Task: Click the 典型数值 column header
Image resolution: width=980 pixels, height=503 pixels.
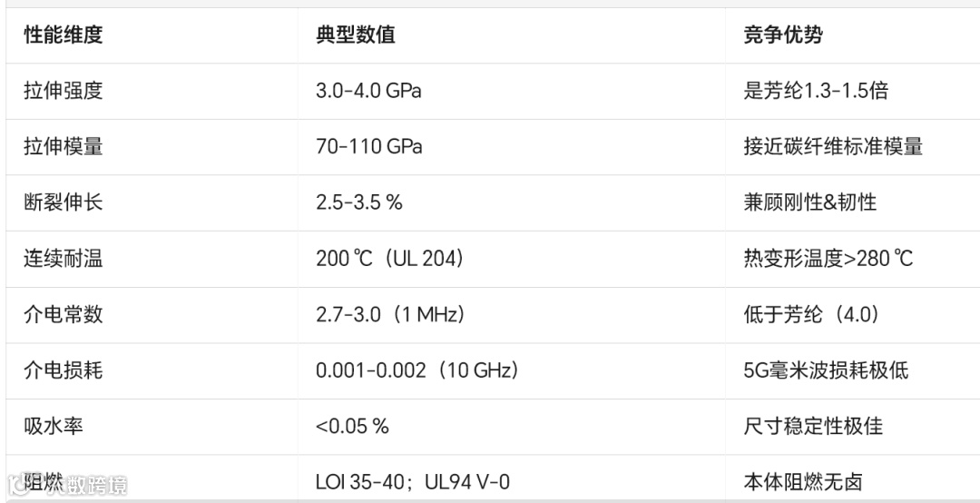Action: pyautogui.click(x=355, y=35)
